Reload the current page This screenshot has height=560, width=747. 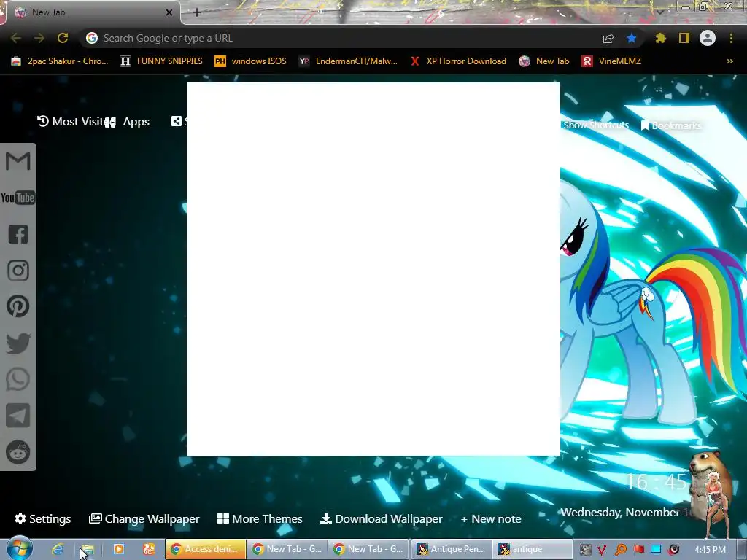click(x=63, y=38)
